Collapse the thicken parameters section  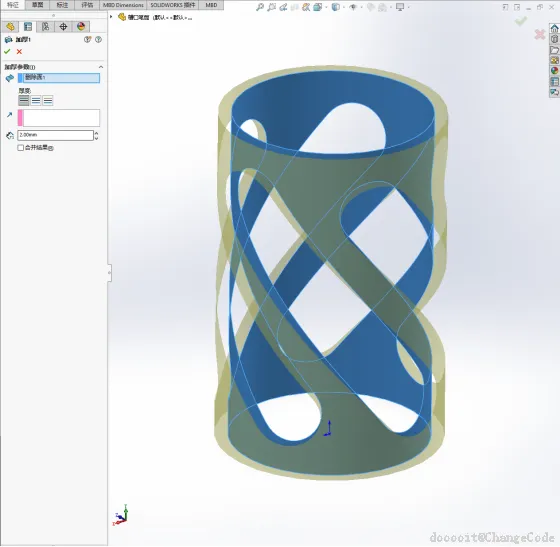(x=101, y=67)
